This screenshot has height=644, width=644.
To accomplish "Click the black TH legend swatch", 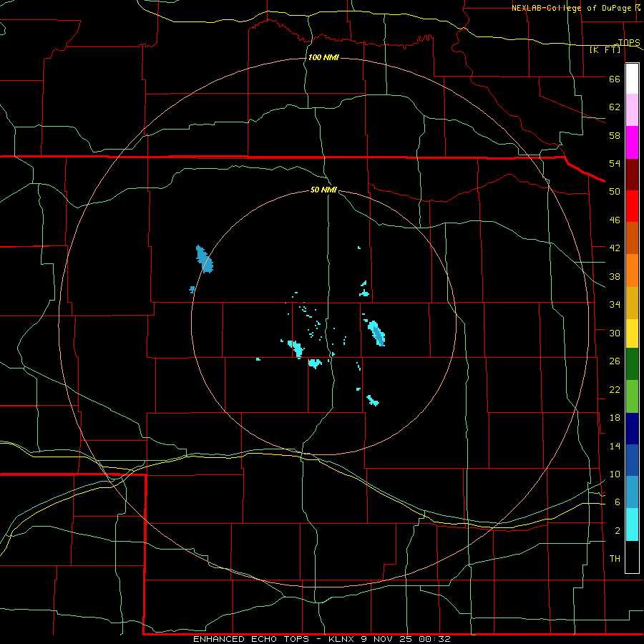I will coord(632,557).
